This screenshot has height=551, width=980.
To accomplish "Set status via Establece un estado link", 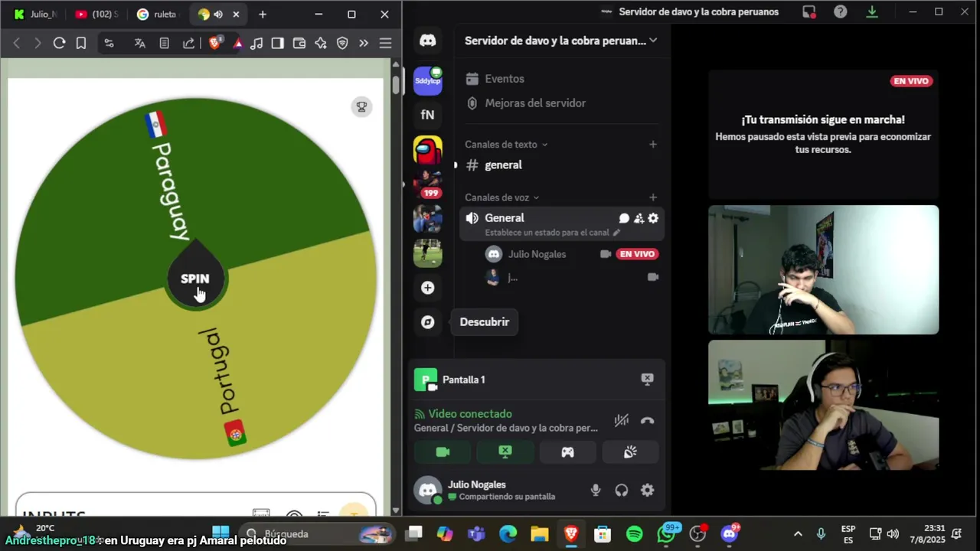I will tap(553, 233).
